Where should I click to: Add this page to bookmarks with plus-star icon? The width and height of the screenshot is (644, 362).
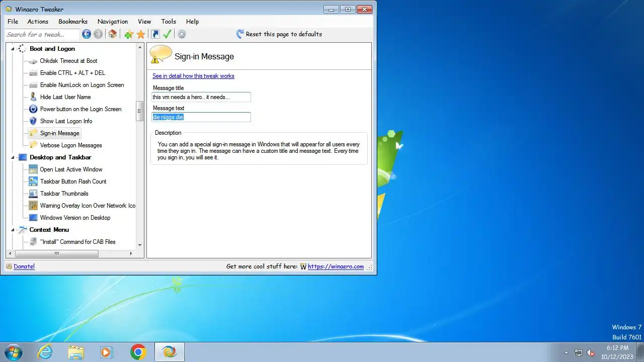pos(129,34)
